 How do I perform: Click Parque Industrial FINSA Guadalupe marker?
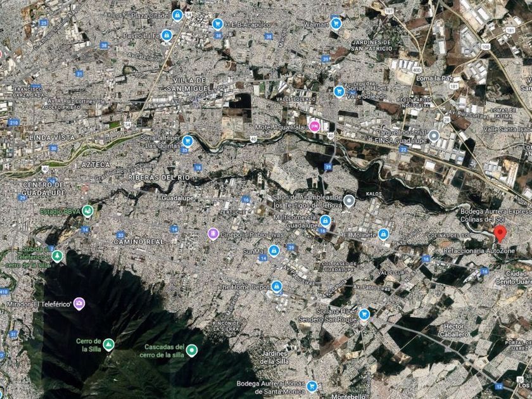pos(434,136)
